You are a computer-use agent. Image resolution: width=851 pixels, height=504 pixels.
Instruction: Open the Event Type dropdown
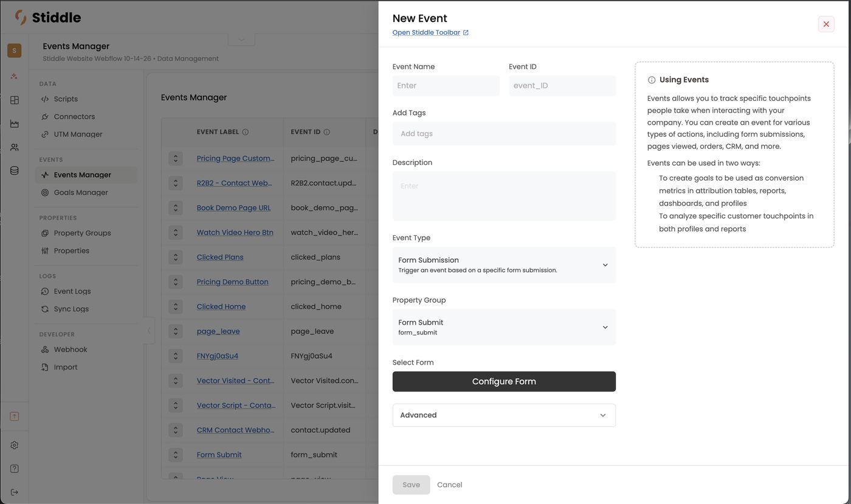(504, 264)
